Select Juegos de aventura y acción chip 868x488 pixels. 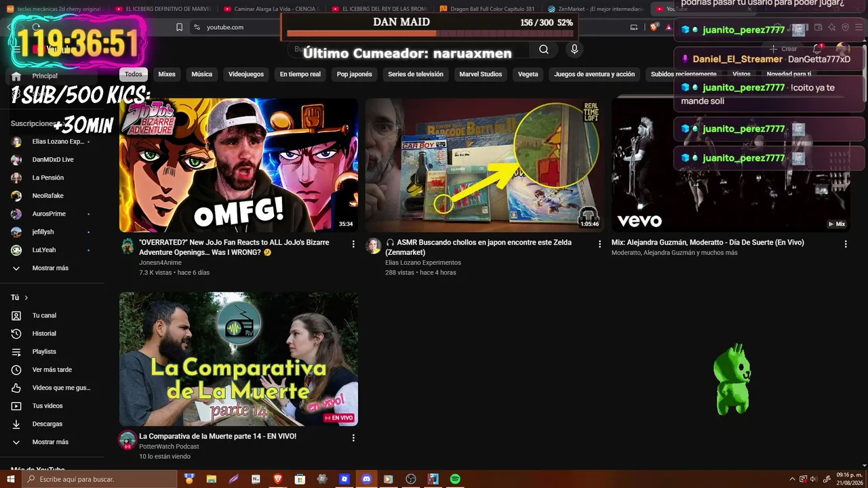tap(595, 75)
